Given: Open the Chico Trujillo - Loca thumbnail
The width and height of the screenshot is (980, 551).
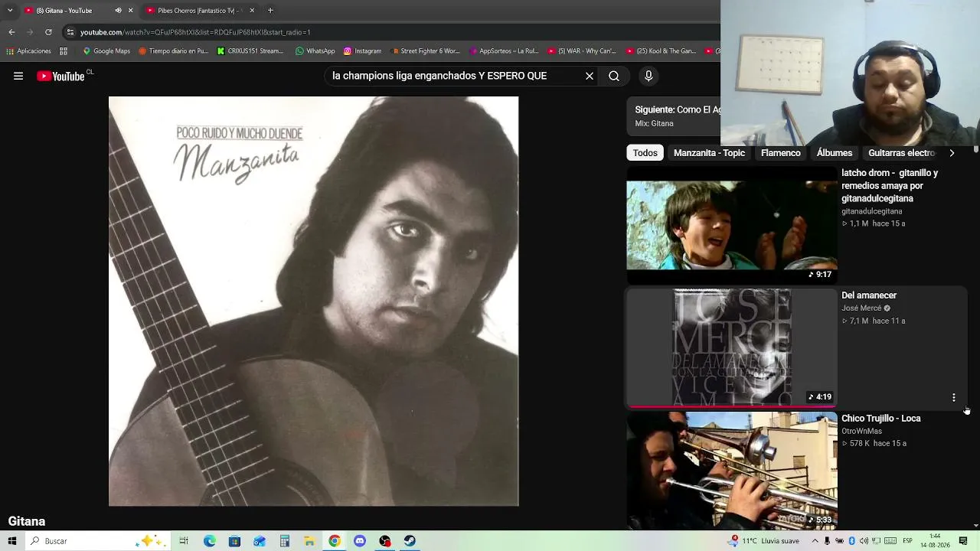Looking at the screenshot, I should (732, 471).
